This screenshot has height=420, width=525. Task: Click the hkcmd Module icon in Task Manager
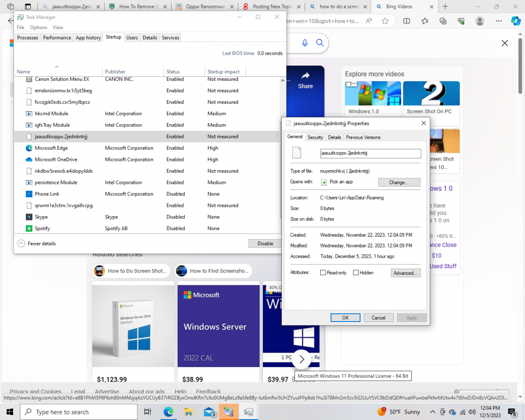pyautogui.click(x=29, y=114)
